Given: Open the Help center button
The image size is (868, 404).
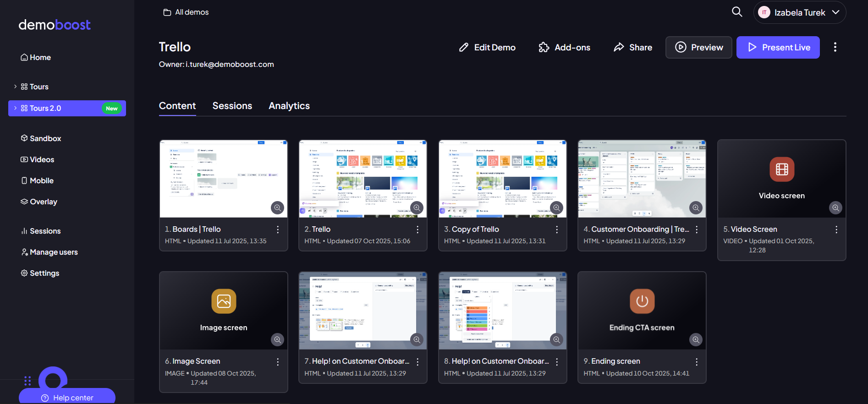Looking at the screenshot, I should (x=67, y=397).
